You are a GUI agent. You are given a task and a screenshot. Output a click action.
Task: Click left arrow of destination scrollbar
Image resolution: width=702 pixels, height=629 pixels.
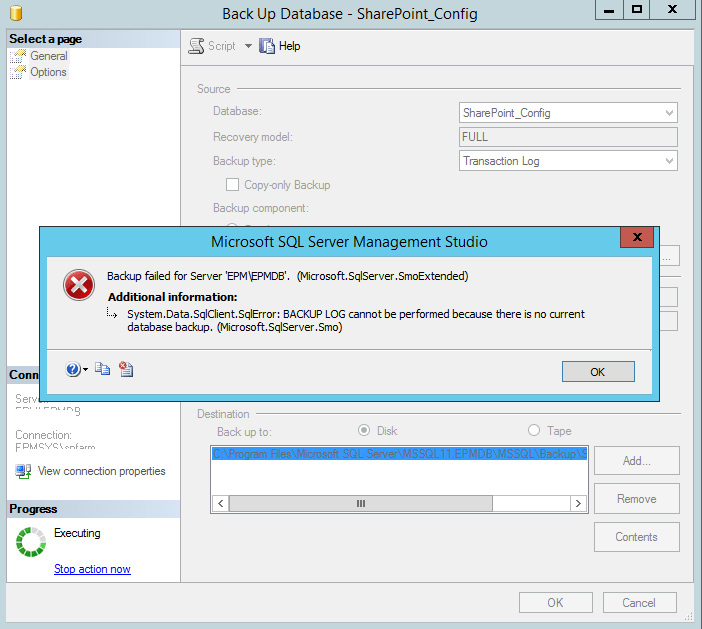click(x=221, y=504)
